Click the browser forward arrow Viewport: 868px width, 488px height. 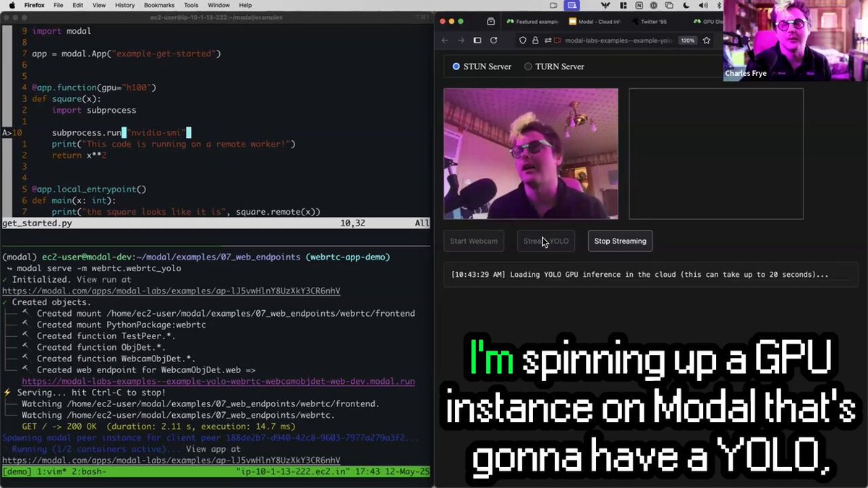(x=461, y=40)
